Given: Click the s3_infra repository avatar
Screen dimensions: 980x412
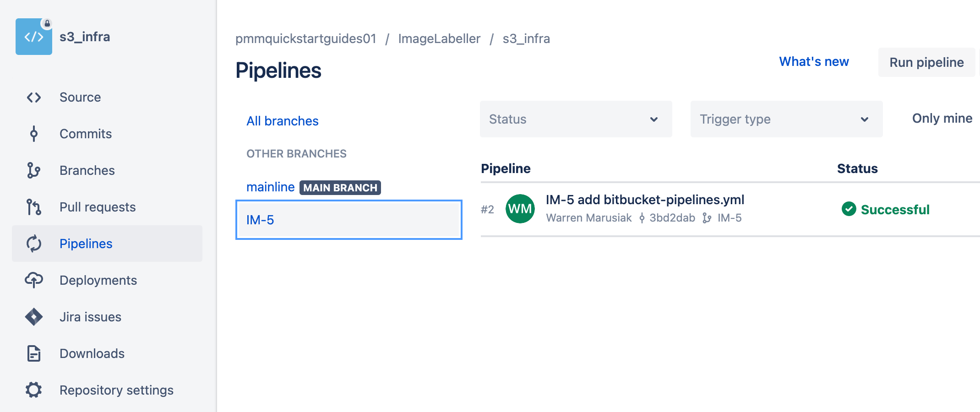Looking at the screenshot, I should (34, 37).
